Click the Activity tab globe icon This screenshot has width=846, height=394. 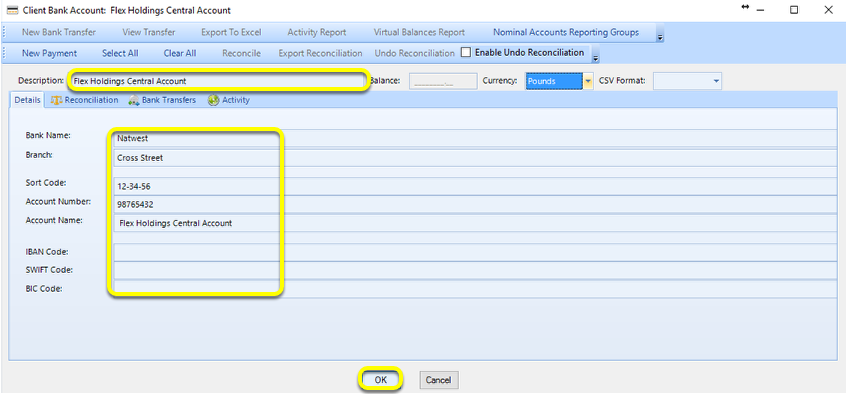[213, 100]
